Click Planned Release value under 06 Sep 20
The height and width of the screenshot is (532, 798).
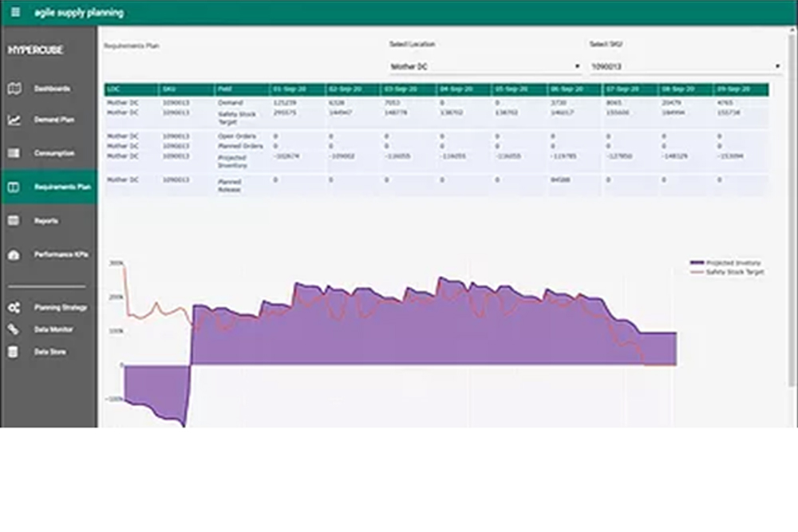pos(560,180)
